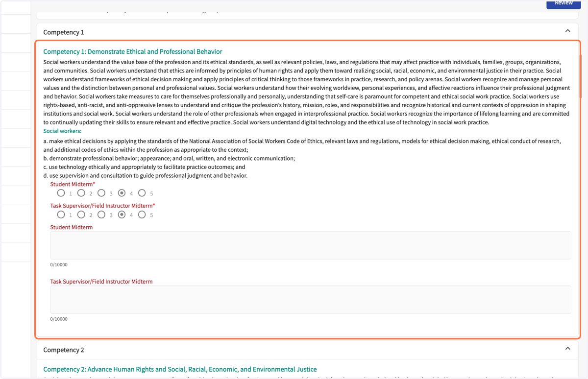The image size is (588, 379).
Task: Collapse the Competency 1 section chevron
Action: click(x=567, y=31)
